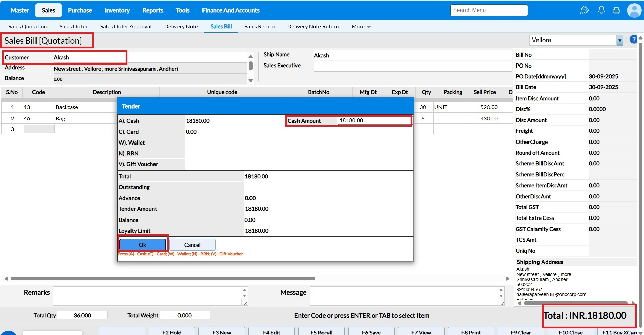This screenshot has width=644, height=335.
Task: Open notifications bell icon
Action: coord(601,10)
